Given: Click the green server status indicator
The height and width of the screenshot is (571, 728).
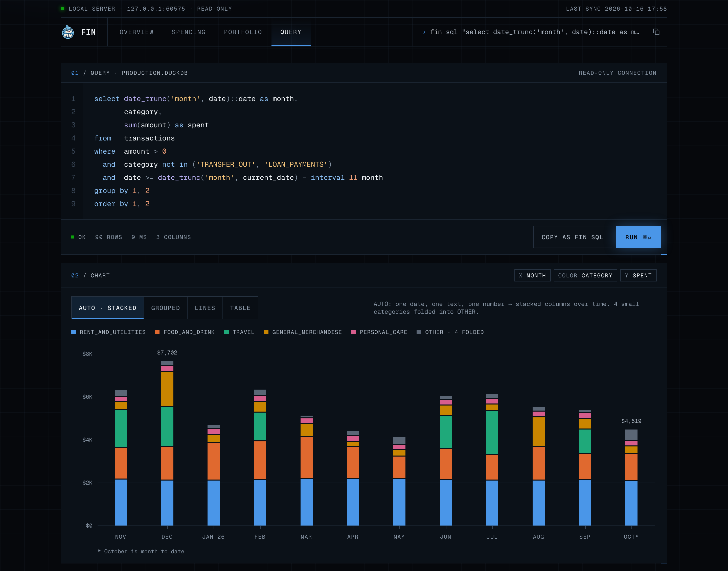Looking at the screenshot, I should pyautogui.click(x=62, y=9).
